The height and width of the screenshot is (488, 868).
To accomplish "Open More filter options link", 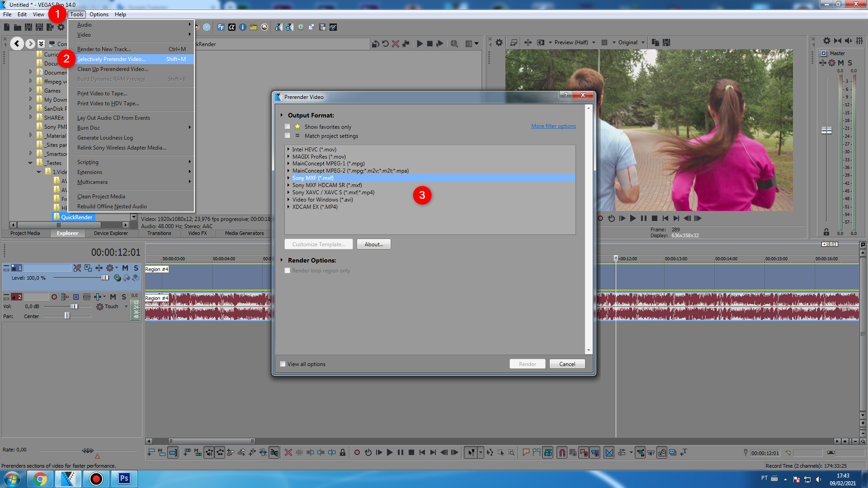I will coord(553,126).
